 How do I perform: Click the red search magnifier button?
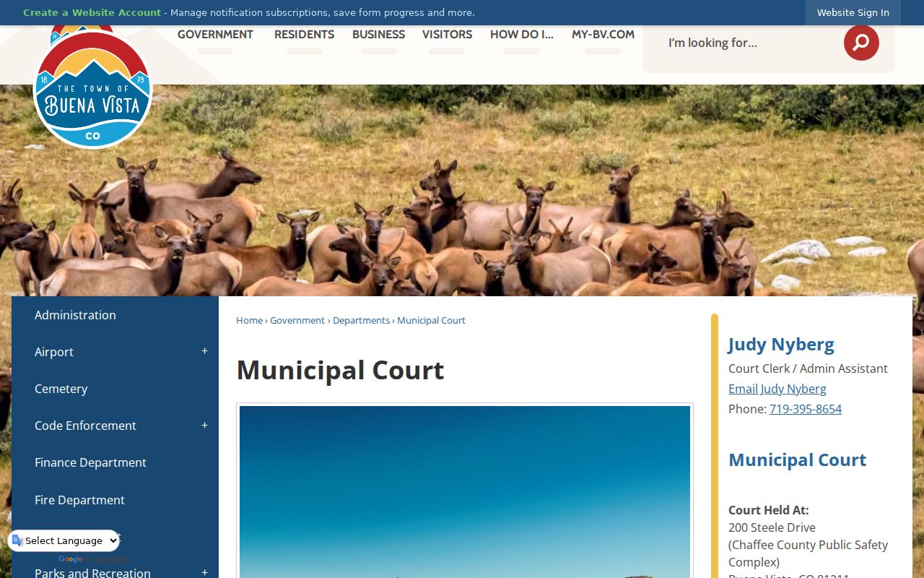click(861, 43)
